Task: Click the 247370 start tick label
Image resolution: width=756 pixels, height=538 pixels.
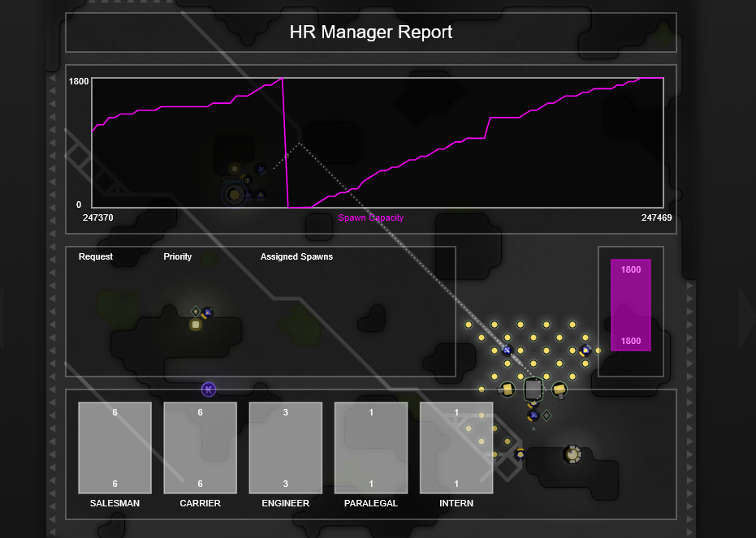Action: [x=98, y=217]
